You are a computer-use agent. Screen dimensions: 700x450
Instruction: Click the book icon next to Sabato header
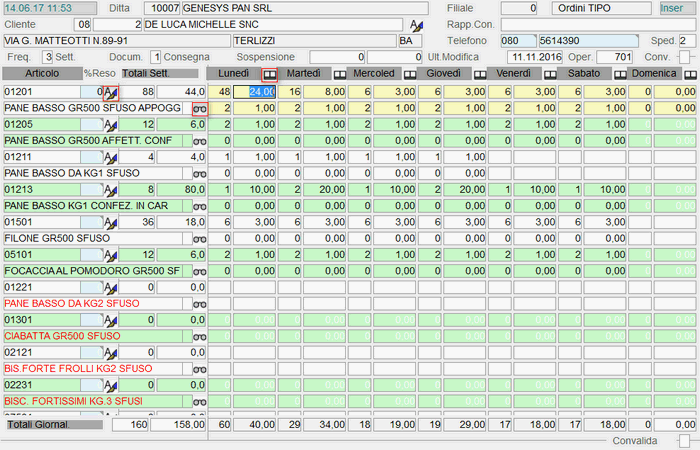pos(620,75)
